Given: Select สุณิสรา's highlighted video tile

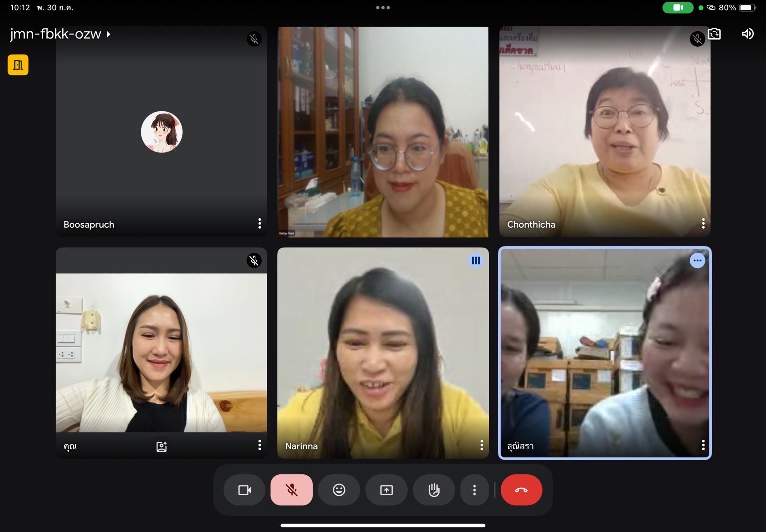Looking at the screenshot, I should click(605, 353).
